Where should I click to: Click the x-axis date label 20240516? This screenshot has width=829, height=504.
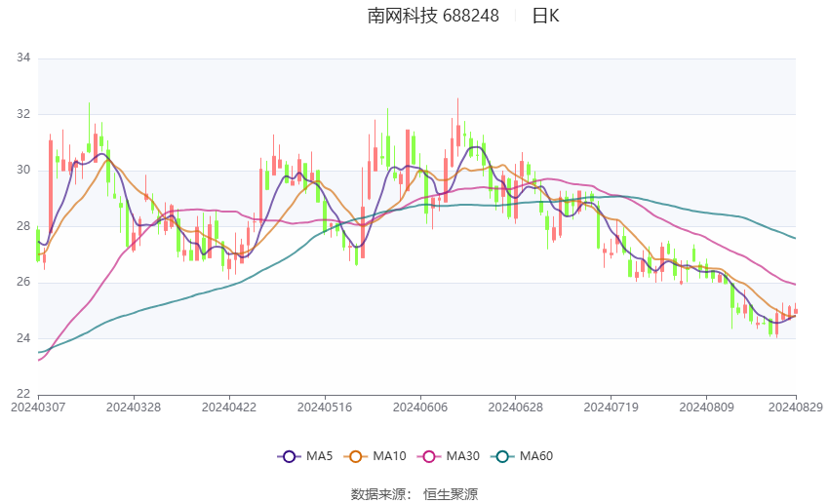click(x=325, y=407)
